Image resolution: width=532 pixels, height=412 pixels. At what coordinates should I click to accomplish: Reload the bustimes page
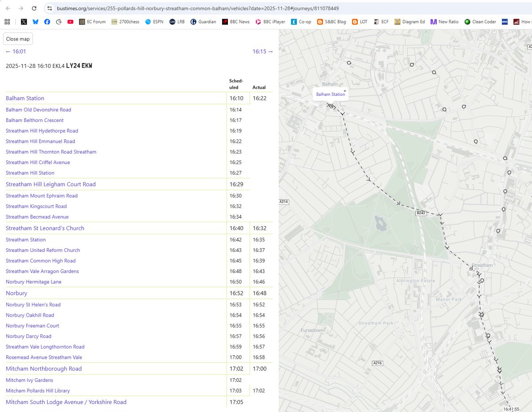tap(34, 8)
